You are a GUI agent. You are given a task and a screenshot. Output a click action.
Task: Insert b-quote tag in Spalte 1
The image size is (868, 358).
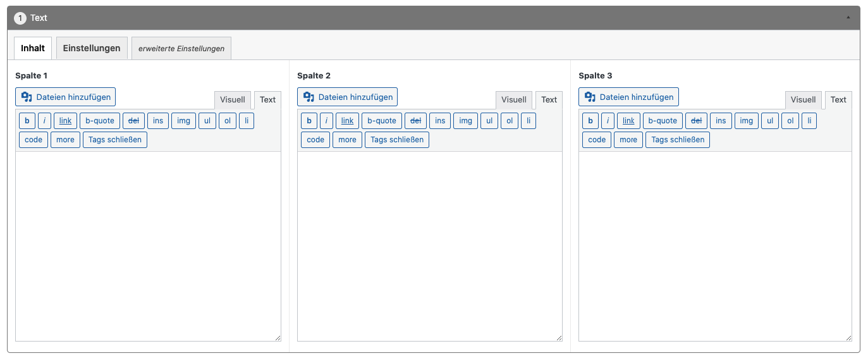[100, 121]
